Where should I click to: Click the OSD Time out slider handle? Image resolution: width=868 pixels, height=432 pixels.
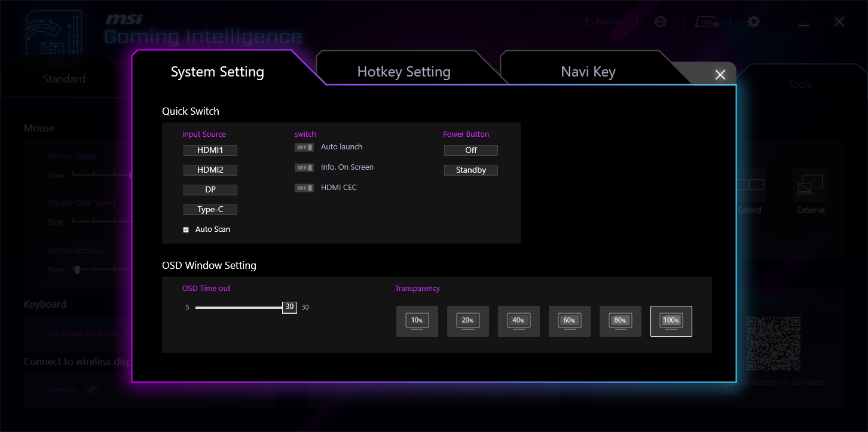click(x=289, y=307)
